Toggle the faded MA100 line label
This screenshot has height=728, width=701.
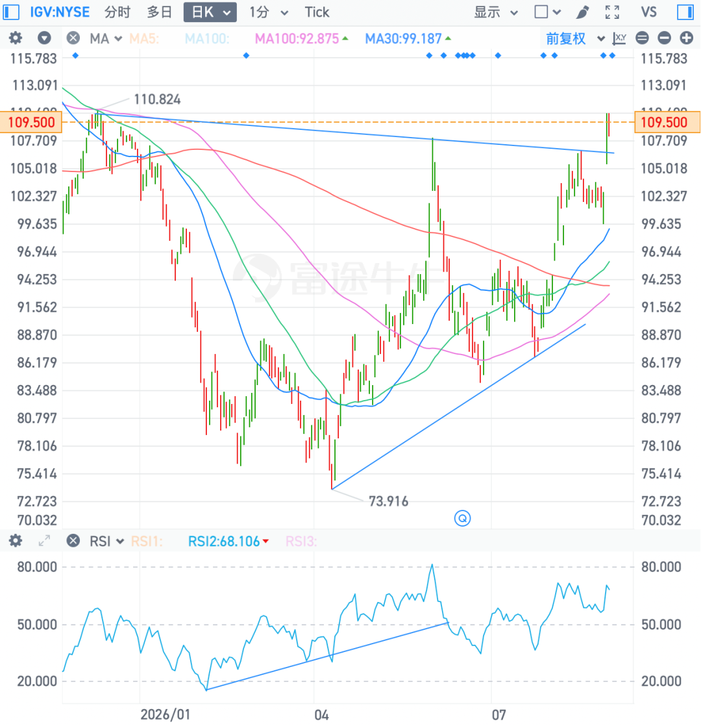207,38
